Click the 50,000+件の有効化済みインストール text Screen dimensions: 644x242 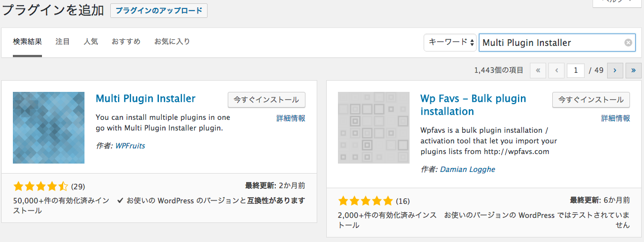61,206
